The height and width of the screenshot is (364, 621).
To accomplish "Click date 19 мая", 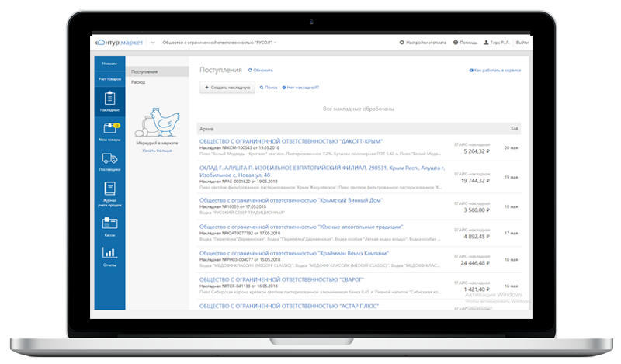I will pyautogui.click(x=511, y=177).
